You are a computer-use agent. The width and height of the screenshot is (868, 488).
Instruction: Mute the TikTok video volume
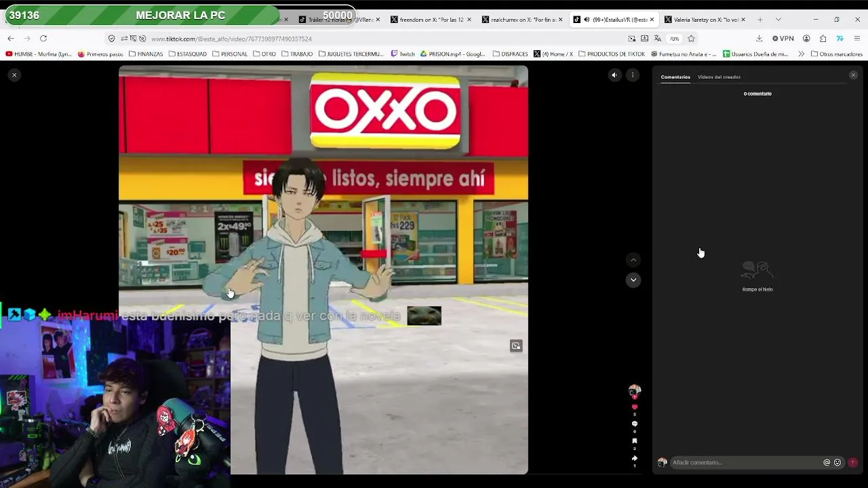click(x=614, y=75)
